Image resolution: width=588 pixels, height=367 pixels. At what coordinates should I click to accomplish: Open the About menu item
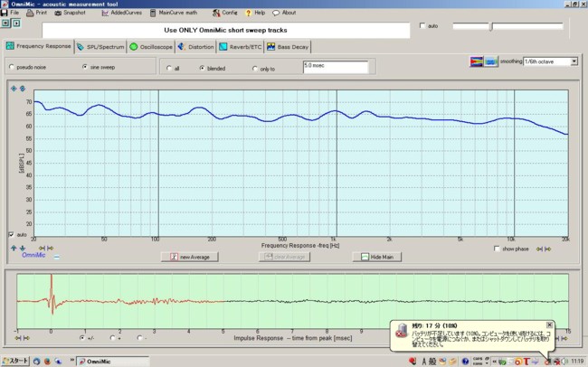point(284,13)
